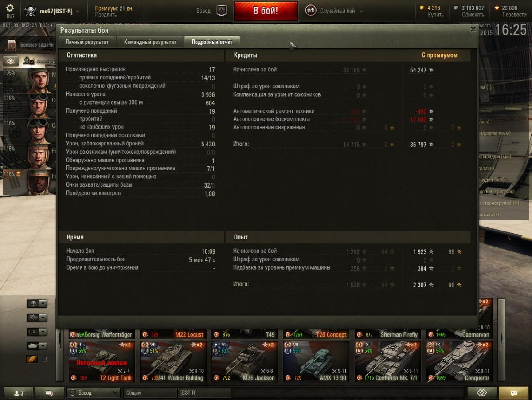Select the M36 Jackson tank
The height and width of the screenshot is (400, 532).
(x=244, y=361)
